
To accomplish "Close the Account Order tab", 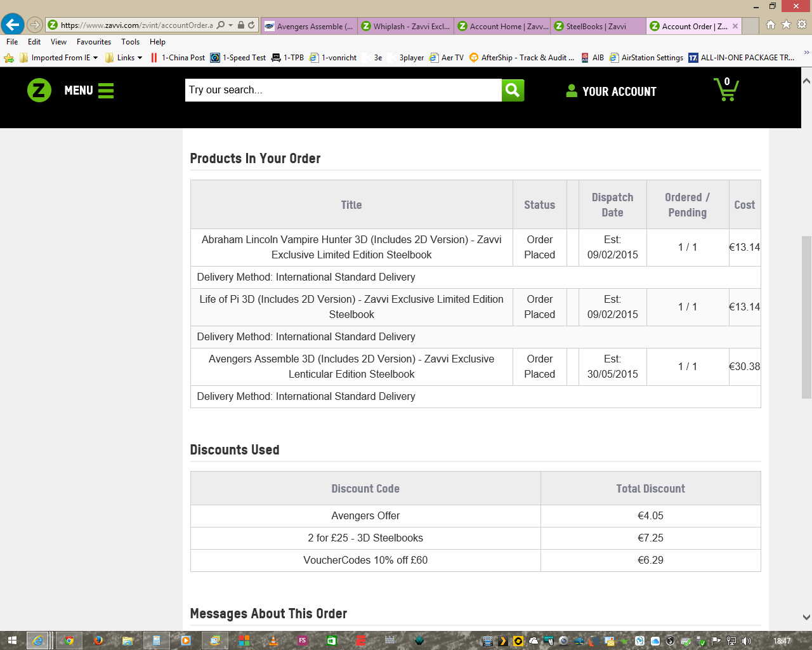I will (x=735, y=26).
